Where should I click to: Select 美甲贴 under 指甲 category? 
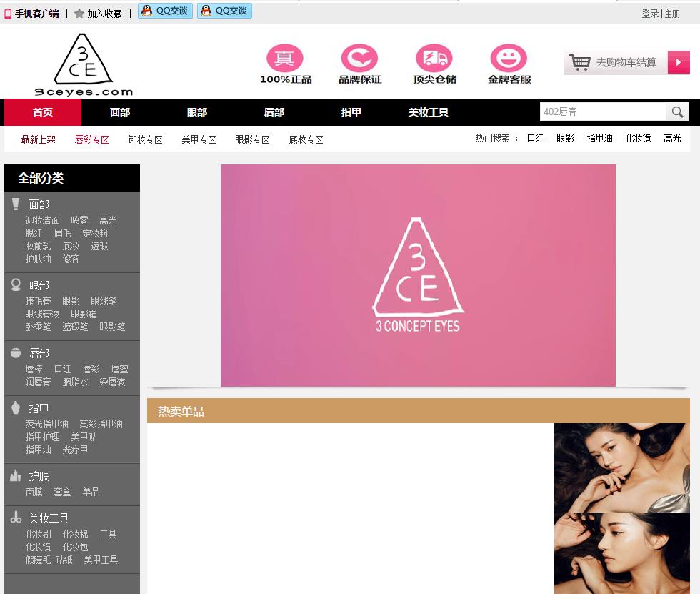(x=84, y=437)
